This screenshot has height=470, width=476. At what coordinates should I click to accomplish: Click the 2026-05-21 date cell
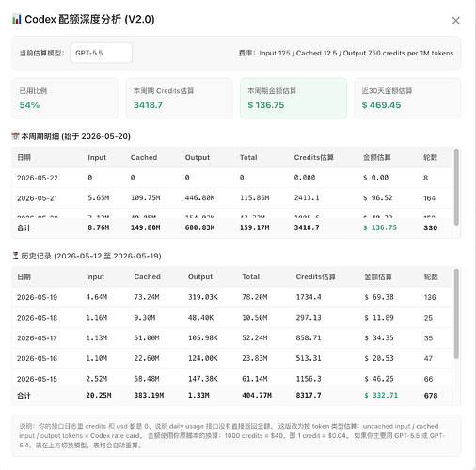(37, 198)
